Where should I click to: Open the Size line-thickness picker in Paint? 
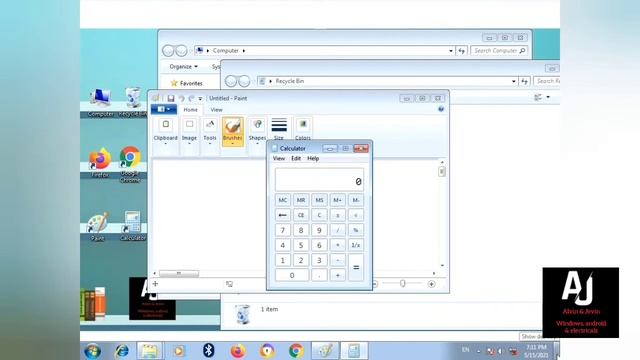(279, 129)
